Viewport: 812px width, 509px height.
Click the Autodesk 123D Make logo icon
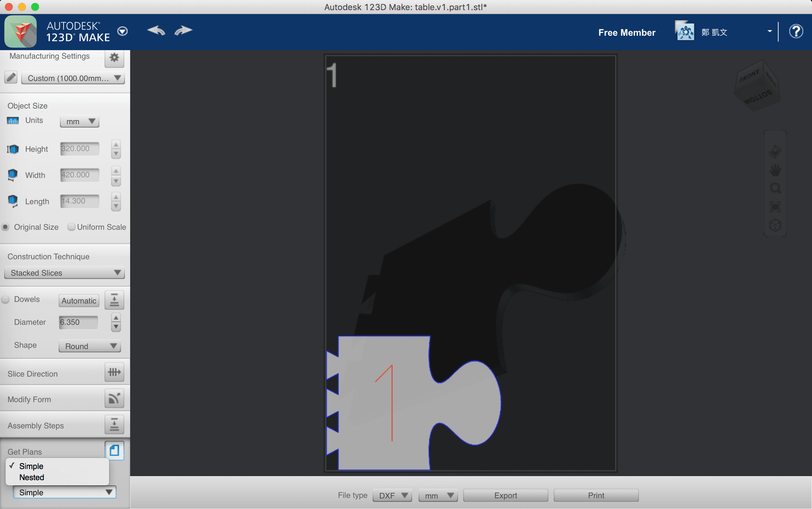point(21,32)
